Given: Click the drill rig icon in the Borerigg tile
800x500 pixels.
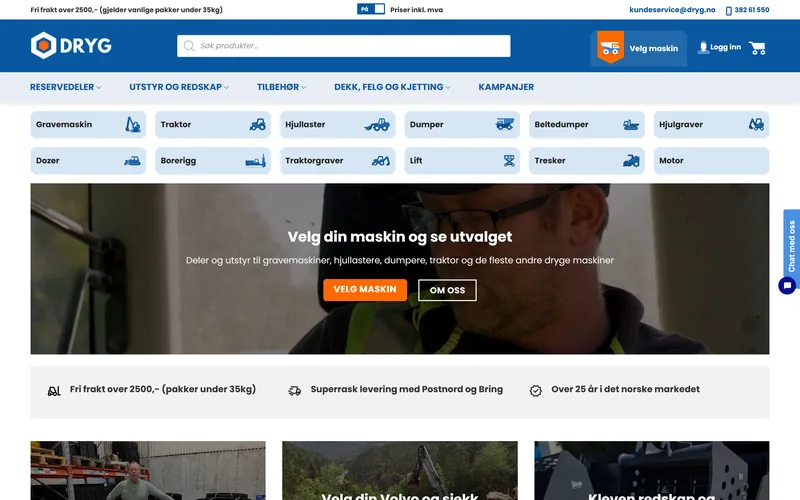Looking at the screenshot, I should pyautogui.click(x=256, y=161).
